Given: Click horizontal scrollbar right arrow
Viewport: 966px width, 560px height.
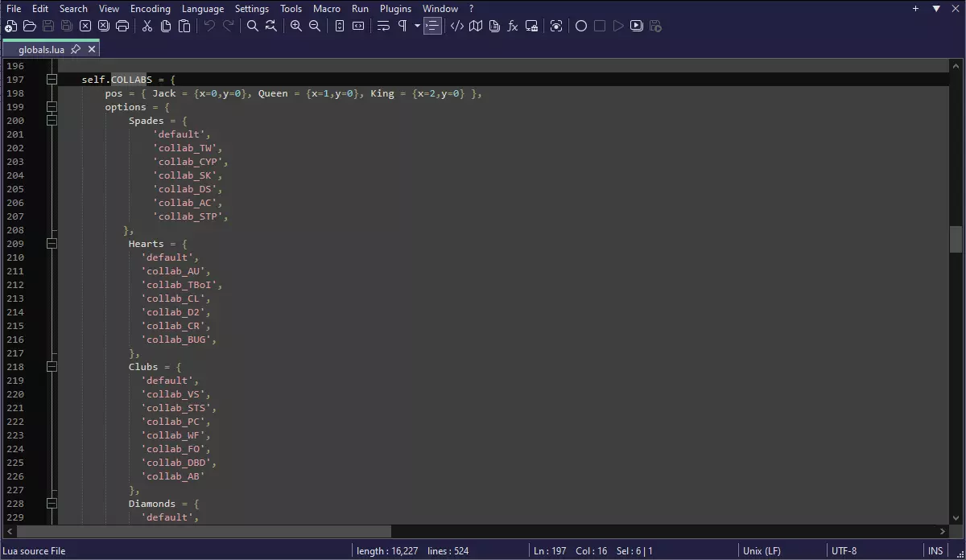Looking at the screenshot, I should [943, 531].
